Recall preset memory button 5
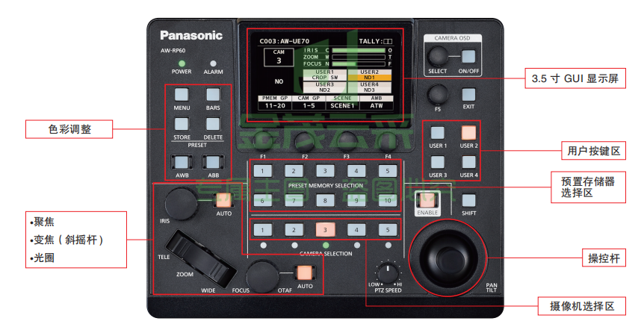The image size is (644, 324). click(387, 171)
